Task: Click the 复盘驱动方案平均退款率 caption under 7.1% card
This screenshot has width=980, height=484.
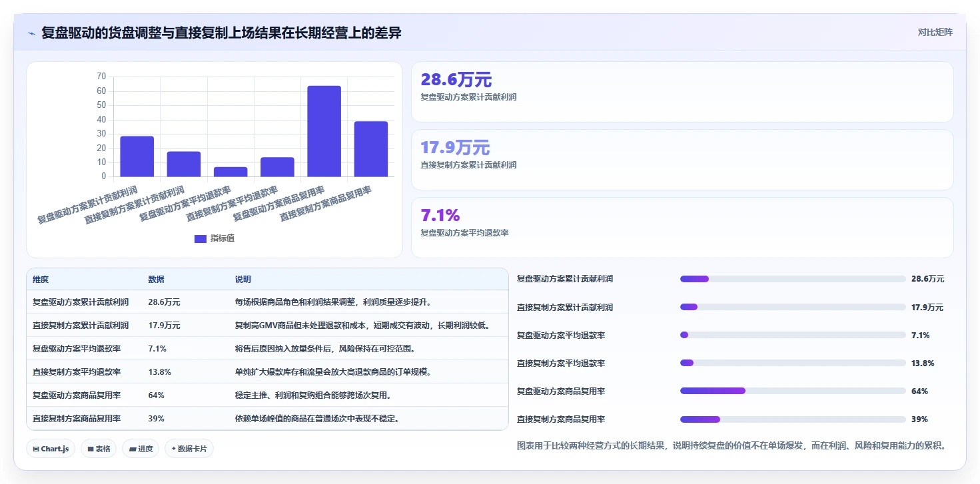Action: [464, 233]
